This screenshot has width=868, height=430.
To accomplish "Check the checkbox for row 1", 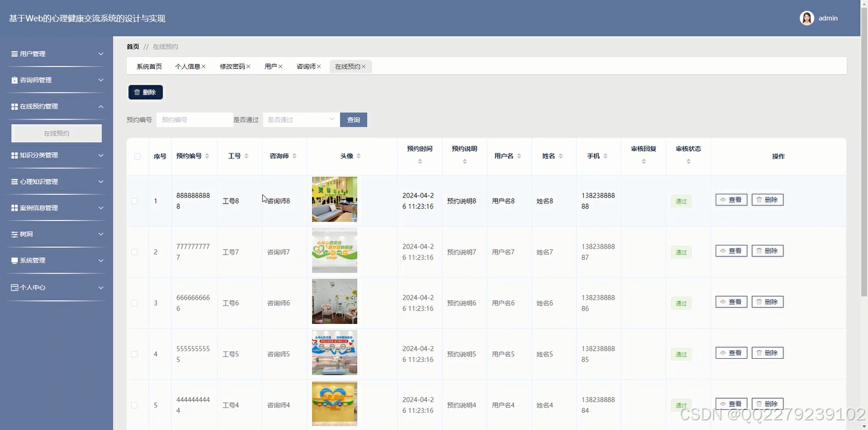I will [x=135, y=200].
